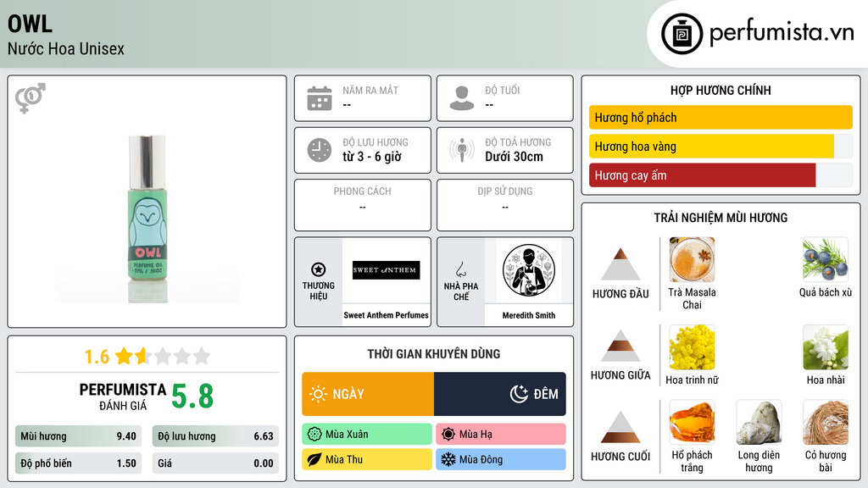Click the 1.6 star rating value

[97, 357]
